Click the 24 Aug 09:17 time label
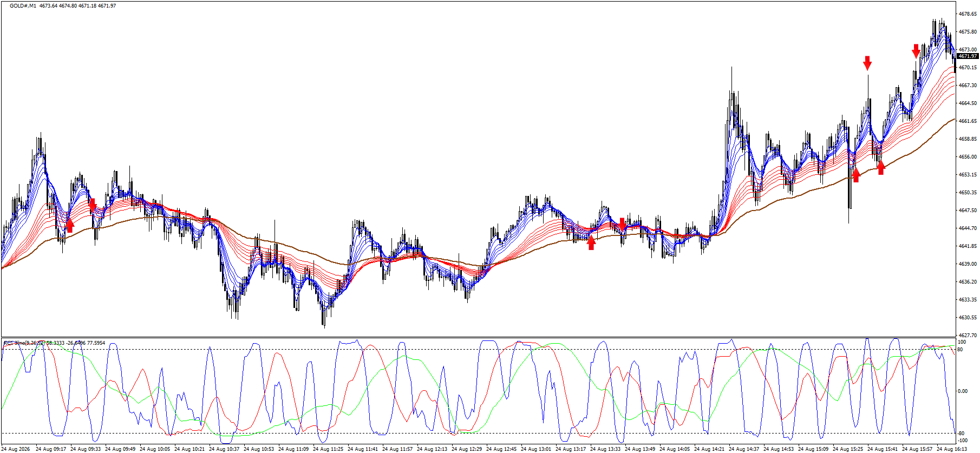 [x=51, y=449]
